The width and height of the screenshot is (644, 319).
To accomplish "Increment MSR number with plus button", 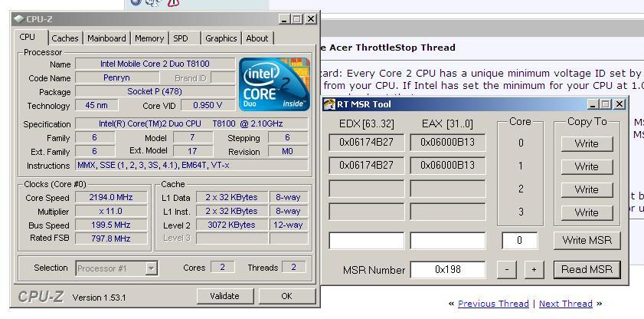I will [534, 270].
